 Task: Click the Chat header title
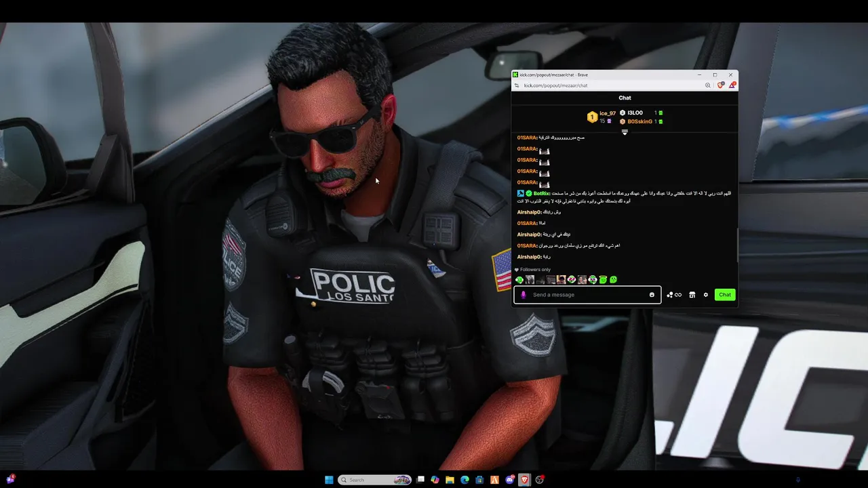coord(625,98)
